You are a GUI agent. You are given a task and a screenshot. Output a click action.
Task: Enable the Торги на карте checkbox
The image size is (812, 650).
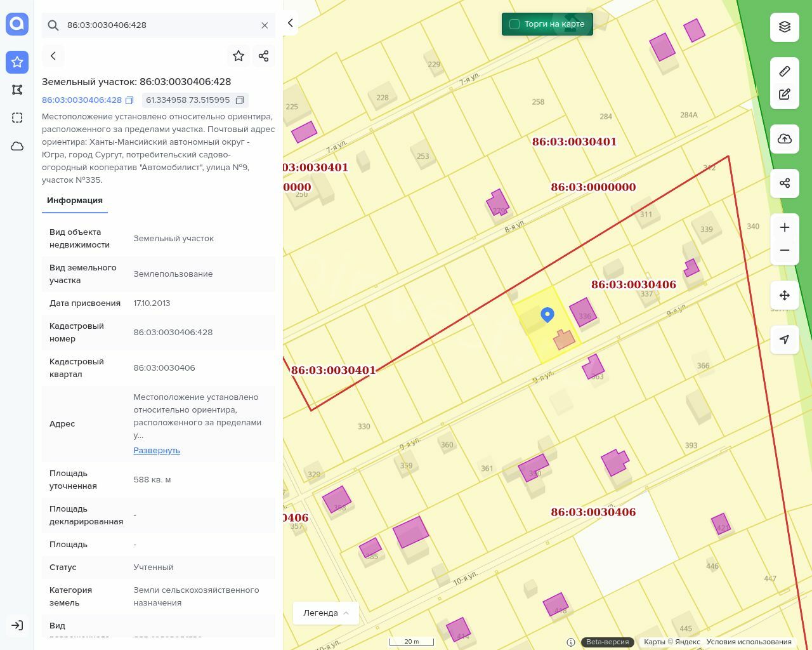pyautogui.click(x=514, y=24)
